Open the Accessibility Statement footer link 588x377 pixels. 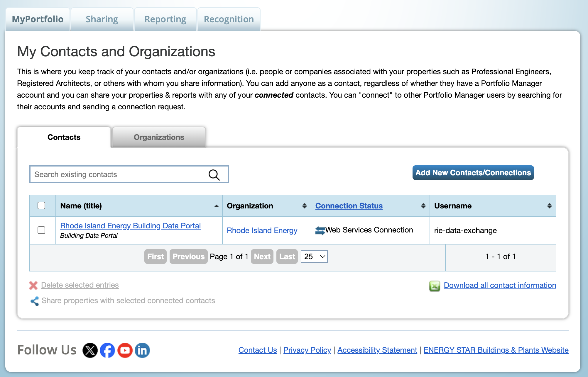pyautogui.click(x=377, y=350)
